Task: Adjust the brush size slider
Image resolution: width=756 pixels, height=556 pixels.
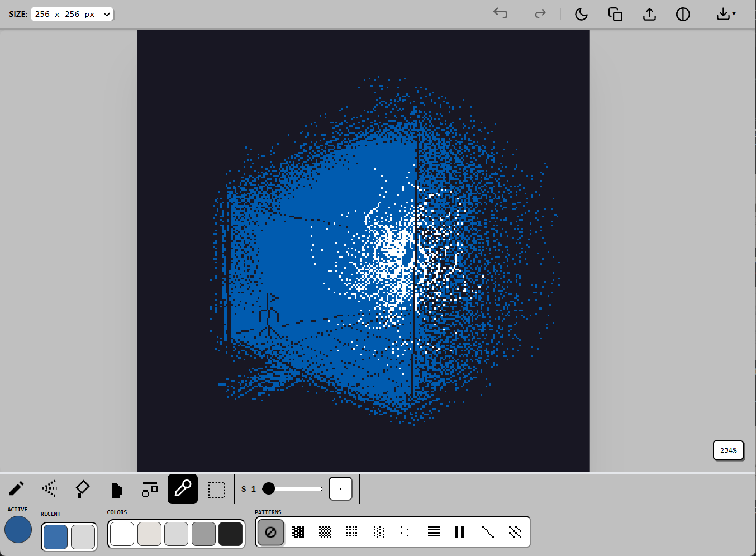Action: tap(293, 489)
